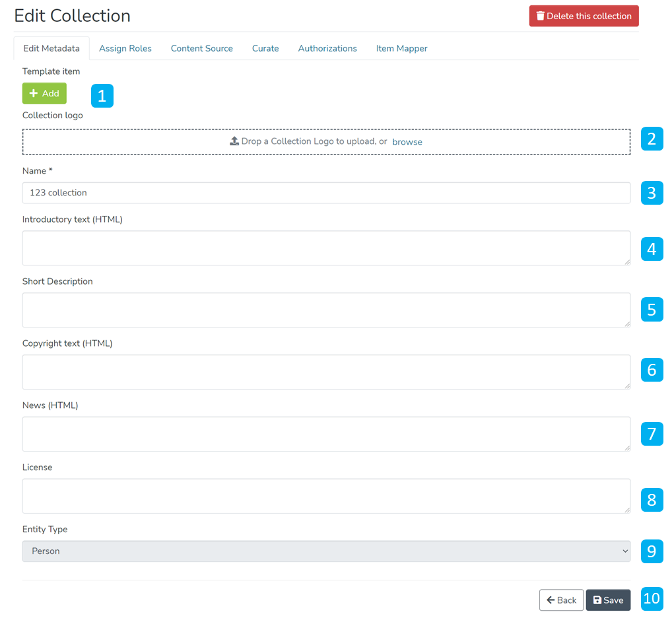
Task: Click the plus icon on Add button
Action: (x=34, y=94)
